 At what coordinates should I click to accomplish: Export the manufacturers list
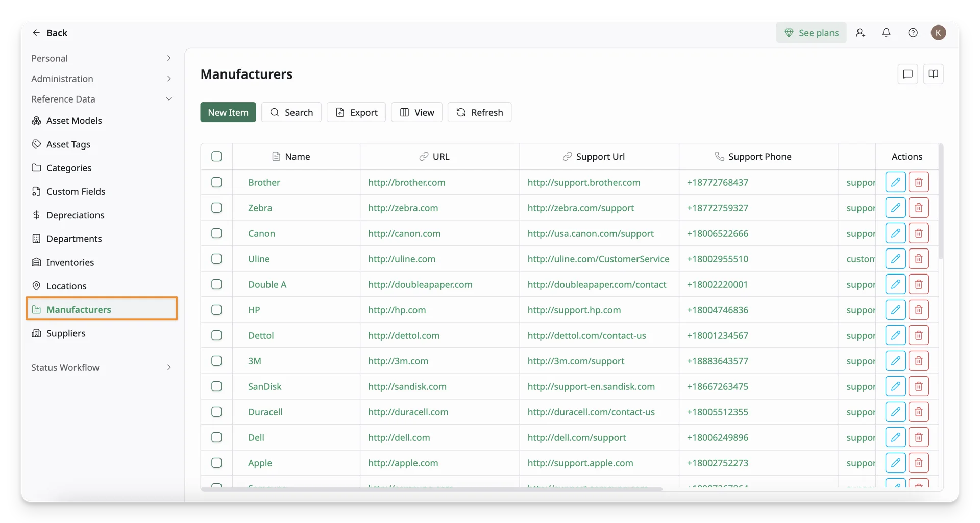coord(356,112)
